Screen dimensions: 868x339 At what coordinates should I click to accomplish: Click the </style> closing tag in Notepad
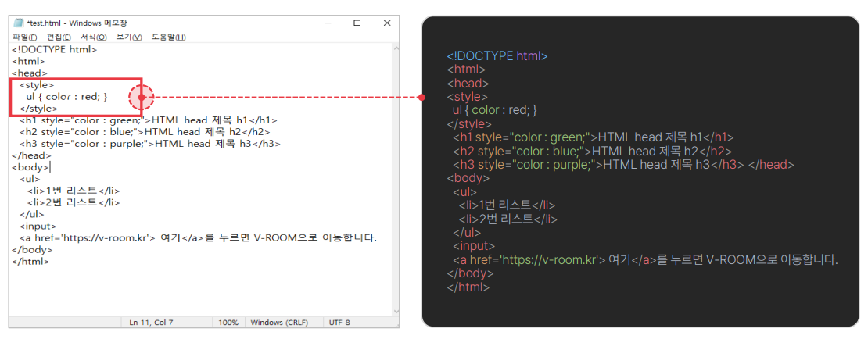pyautogui.click(x=39, y=108)
